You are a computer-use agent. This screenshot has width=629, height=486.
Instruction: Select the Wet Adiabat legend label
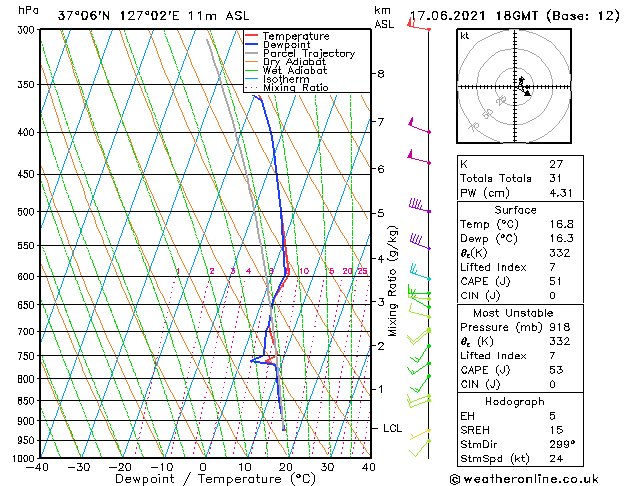[x=295, y=71]
